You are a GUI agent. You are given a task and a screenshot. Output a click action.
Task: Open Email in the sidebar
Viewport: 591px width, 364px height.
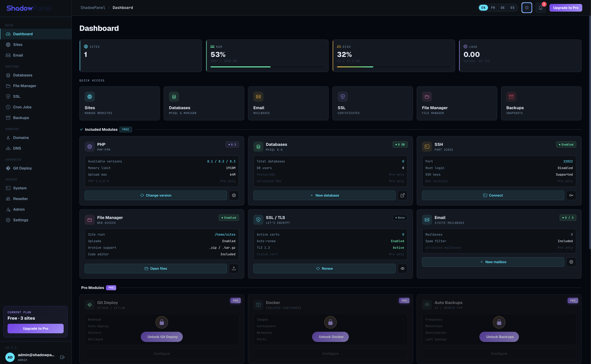pyautogui.click(x=36, y=55)
